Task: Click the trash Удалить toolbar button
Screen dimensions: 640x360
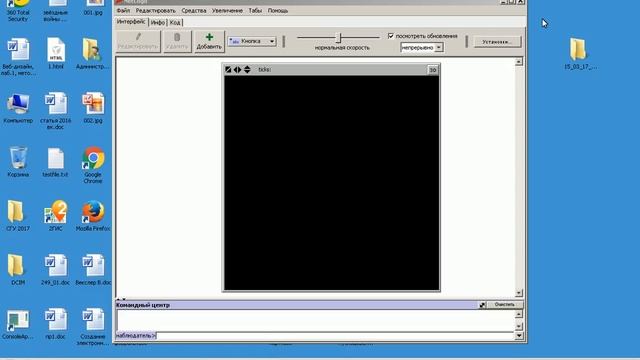Action: 177,42
